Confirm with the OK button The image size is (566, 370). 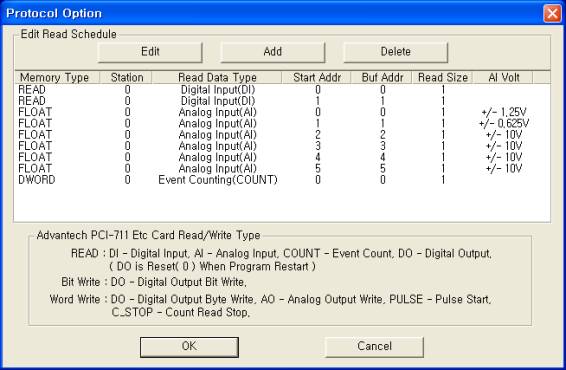pyautogui.click(x=189, y=347)
